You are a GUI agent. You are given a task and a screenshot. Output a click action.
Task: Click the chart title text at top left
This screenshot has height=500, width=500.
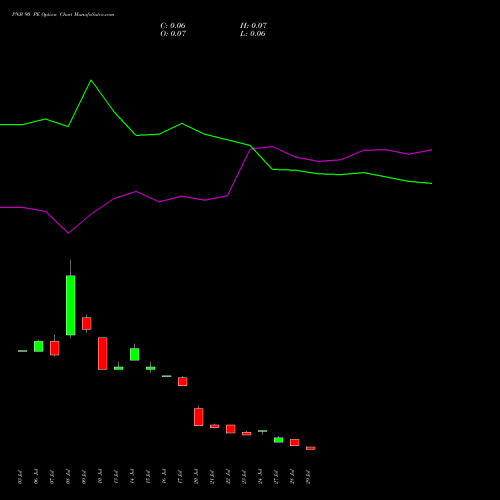63,15
